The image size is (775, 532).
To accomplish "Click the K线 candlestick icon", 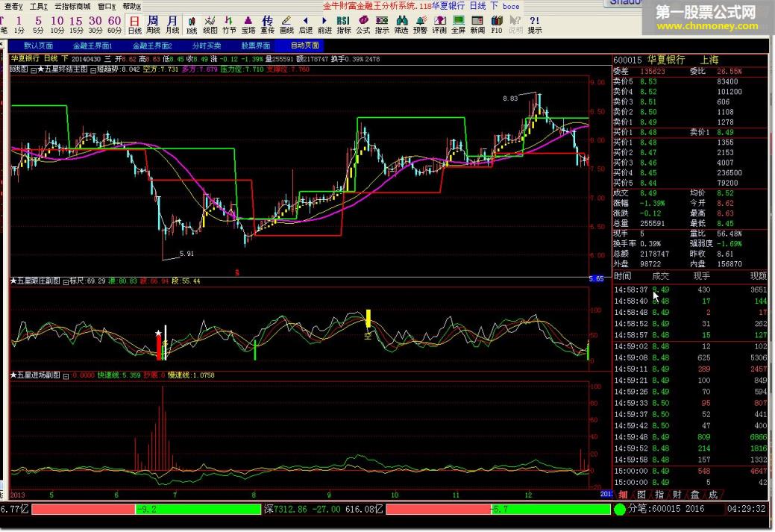I will pyautogui.click(x=192, y=25).
